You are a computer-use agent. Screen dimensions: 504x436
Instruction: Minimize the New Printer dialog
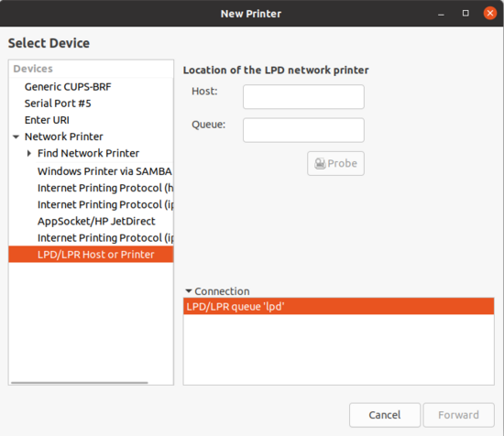pos(441,14)
